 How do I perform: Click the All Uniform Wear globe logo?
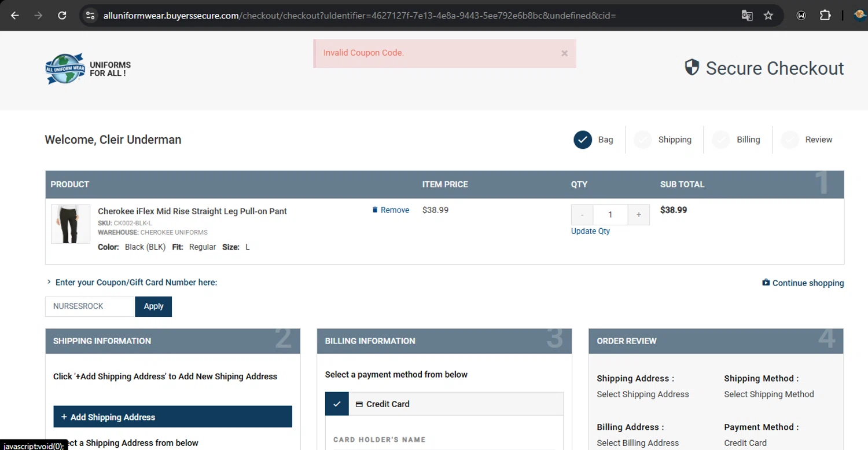pos(65,69)
